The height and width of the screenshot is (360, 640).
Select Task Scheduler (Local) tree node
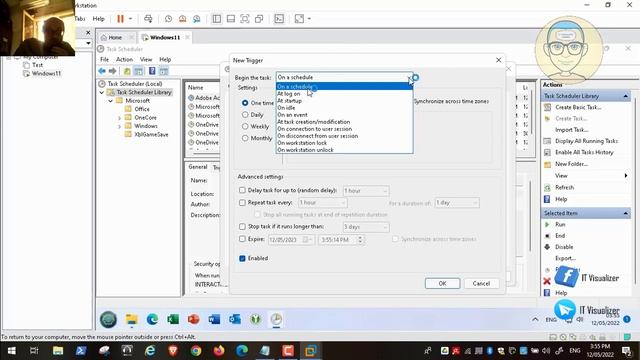click(x=135, y=84)
